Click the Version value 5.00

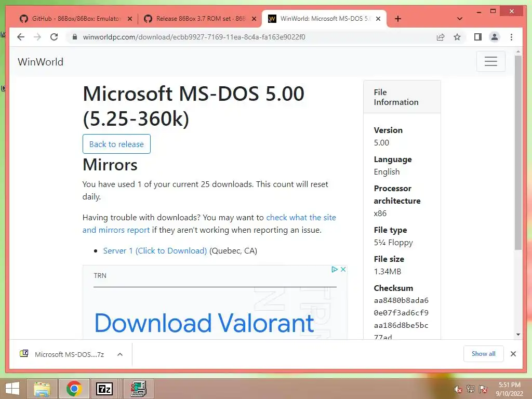(381, 142)
